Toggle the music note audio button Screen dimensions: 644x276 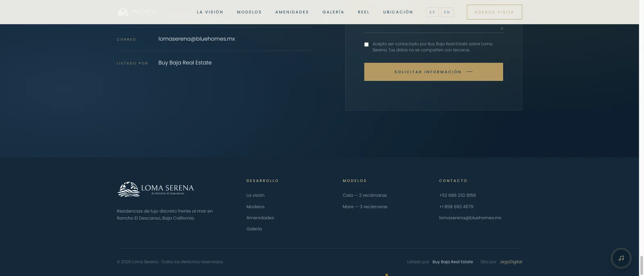pos(621,258)
